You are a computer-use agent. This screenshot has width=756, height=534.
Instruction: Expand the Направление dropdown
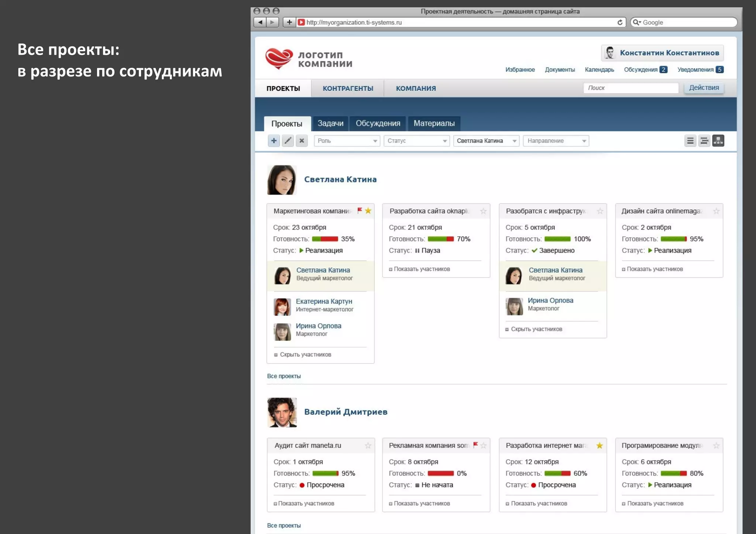[x=556, y=141]
